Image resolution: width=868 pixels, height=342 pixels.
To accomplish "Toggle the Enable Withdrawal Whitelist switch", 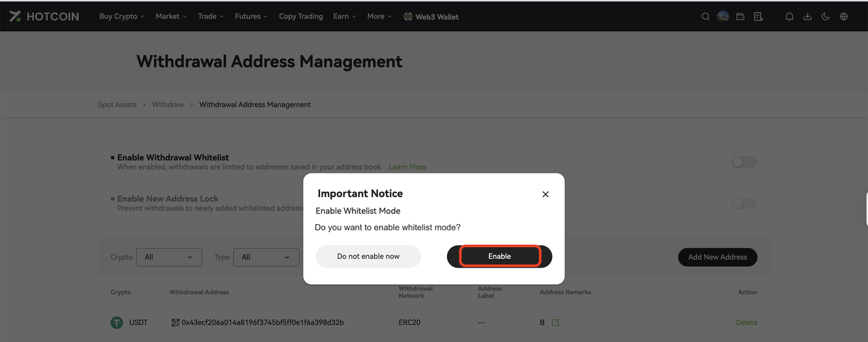I will click(744, 162).
